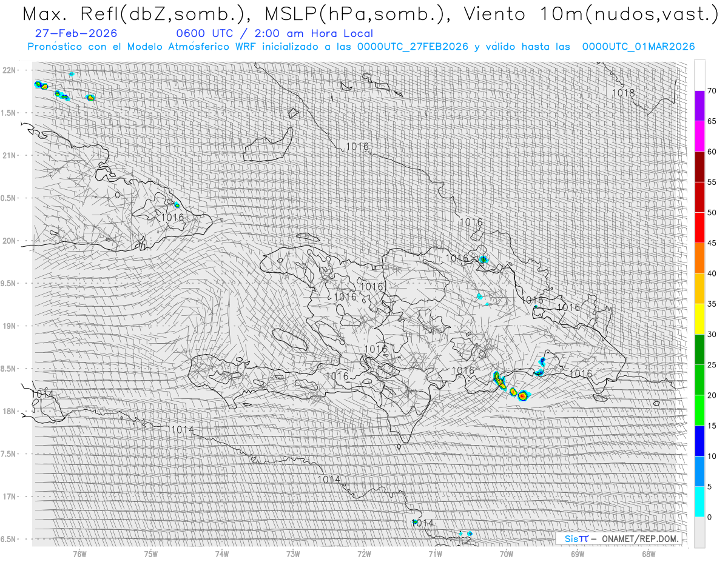Click the colorbar tick label 70

[712, 91]
